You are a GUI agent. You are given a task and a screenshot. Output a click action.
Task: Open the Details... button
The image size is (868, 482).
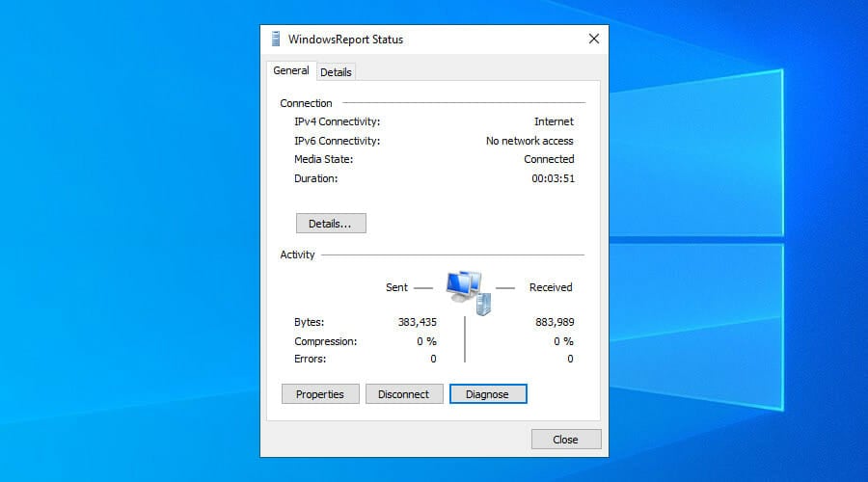click(331, 224)
